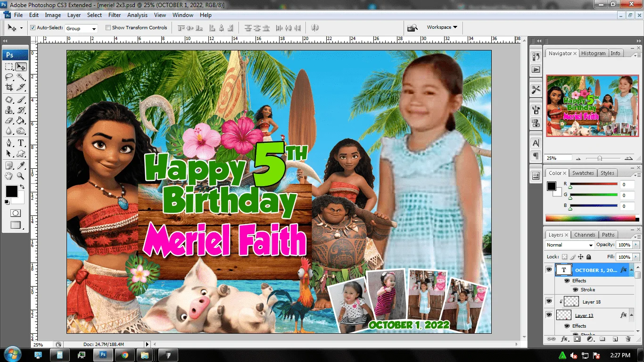Switch to the Histogram tab

593,53
